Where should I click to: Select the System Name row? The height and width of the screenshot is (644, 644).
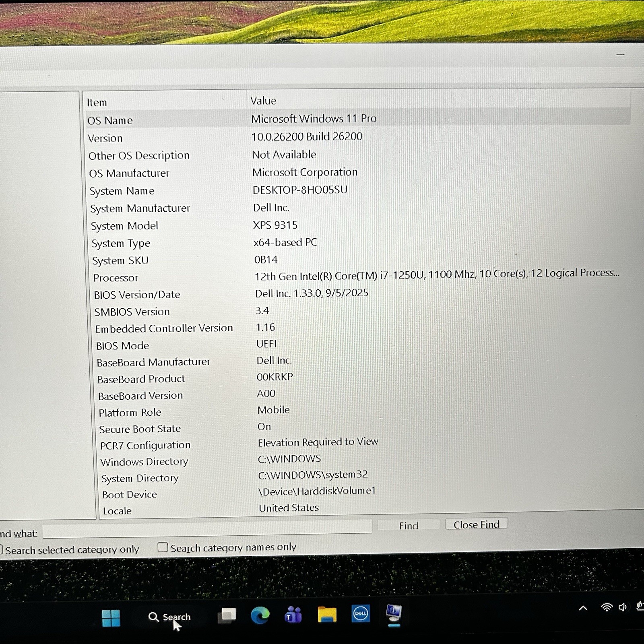coord(358,190)
